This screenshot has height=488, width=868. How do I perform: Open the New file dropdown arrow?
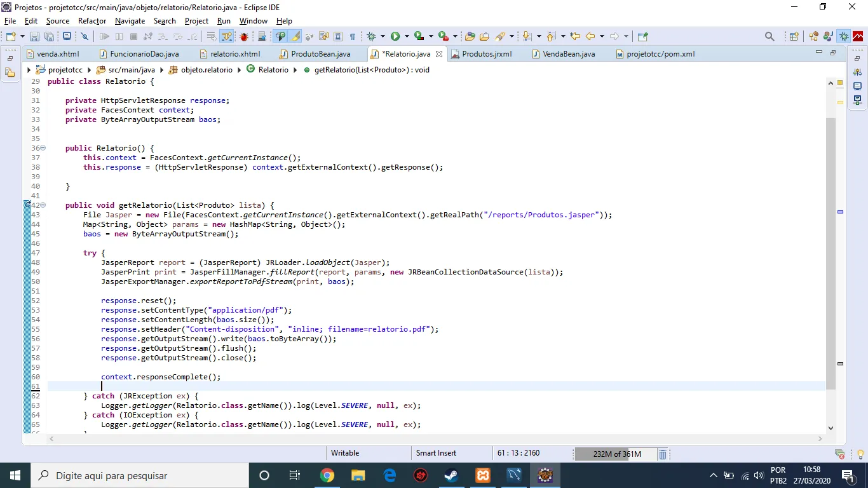(x=22, y=37)
